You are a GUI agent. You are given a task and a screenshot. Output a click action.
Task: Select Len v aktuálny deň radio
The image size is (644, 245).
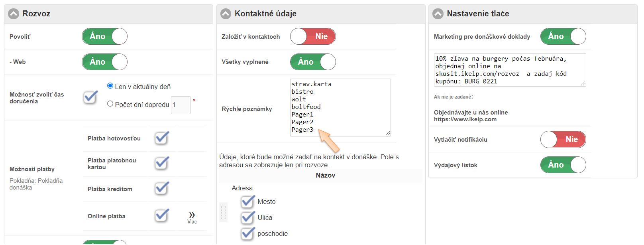(x=110, y=86)
